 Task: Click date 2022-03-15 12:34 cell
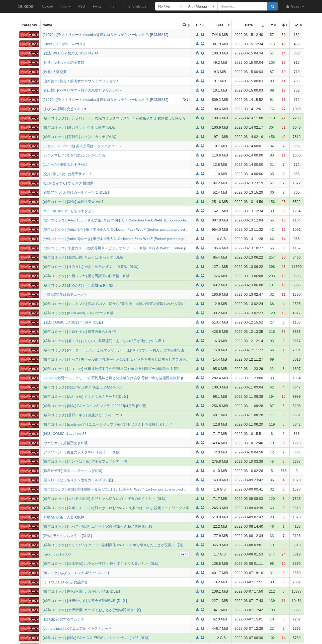pos(249,44)
